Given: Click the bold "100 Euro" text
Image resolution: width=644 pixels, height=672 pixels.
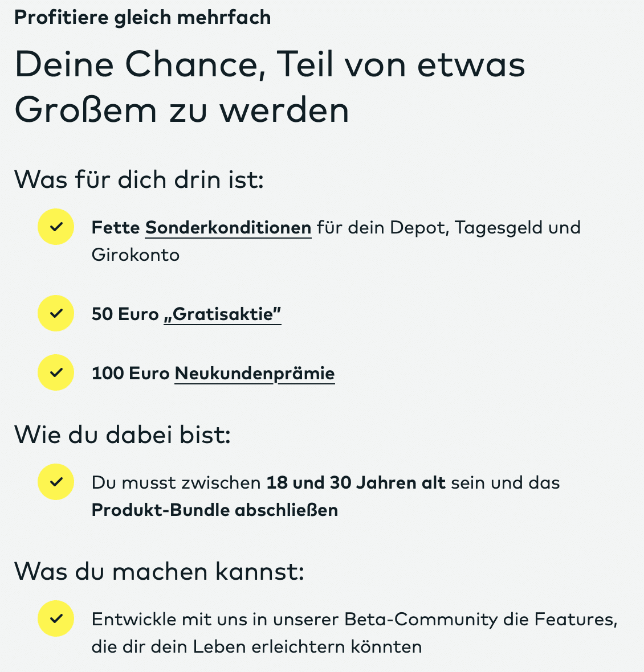Looking at the screenshot, I should point(131,373).
